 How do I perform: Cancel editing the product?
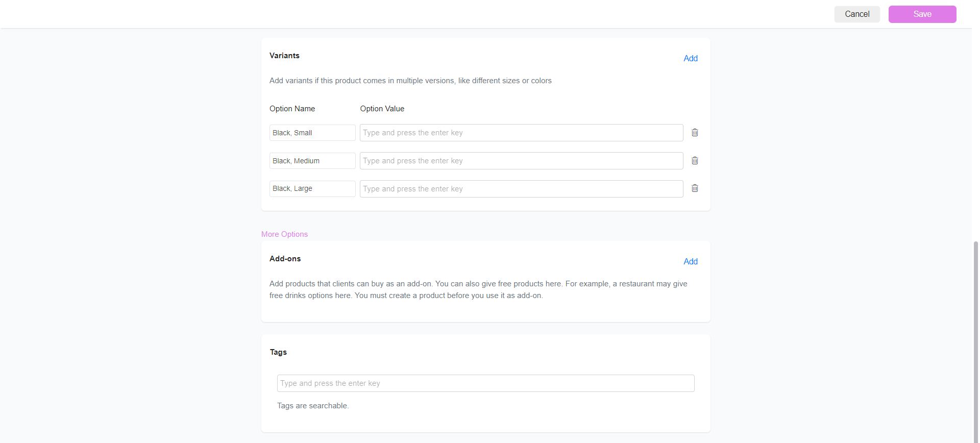coord(857,14)
